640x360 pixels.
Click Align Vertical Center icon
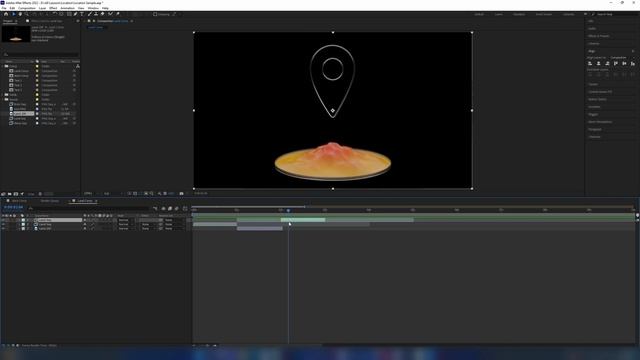pos(624,63)
